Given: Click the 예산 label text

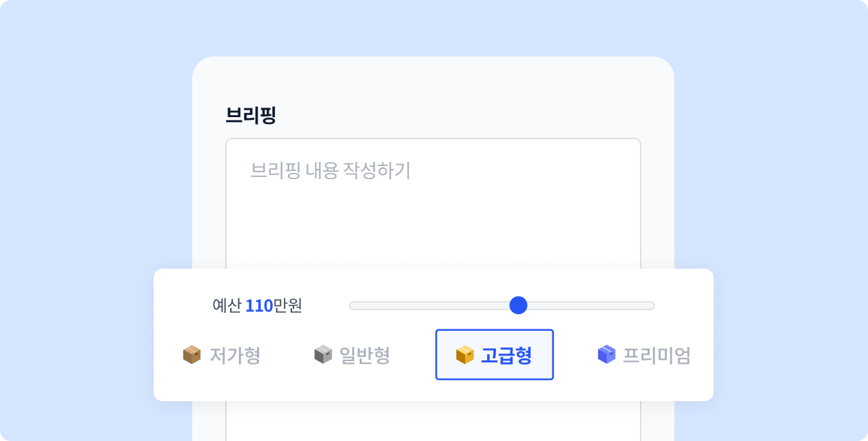Looking at the screenshot, I should [227, 305].
